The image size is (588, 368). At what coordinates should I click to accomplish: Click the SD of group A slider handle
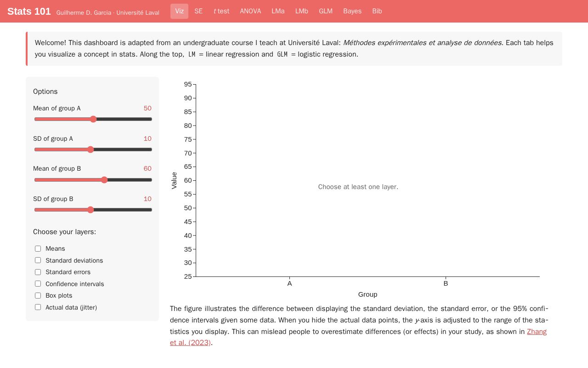(x=90, y=149)
